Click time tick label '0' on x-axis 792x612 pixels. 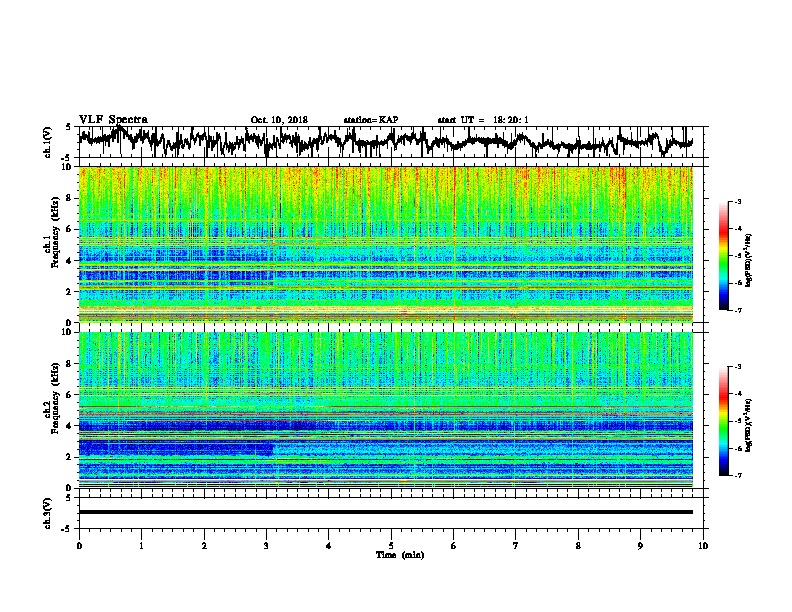click(79, 546)
